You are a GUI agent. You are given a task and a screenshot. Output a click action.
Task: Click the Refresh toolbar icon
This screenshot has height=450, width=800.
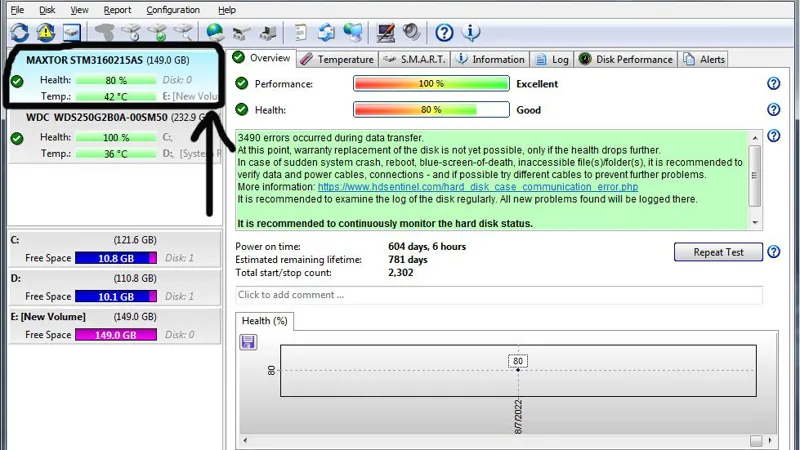coord(19,33)
